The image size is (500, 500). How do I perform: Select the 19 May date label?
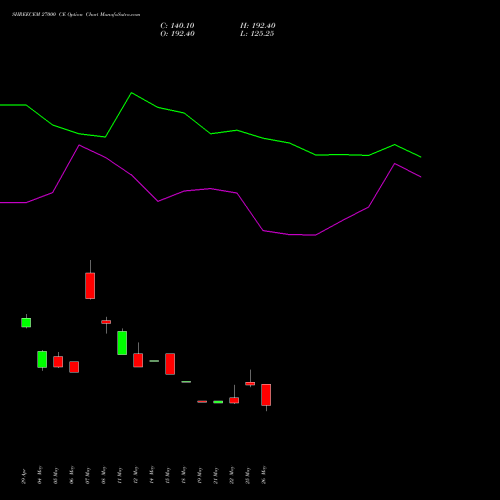[200, 475]
